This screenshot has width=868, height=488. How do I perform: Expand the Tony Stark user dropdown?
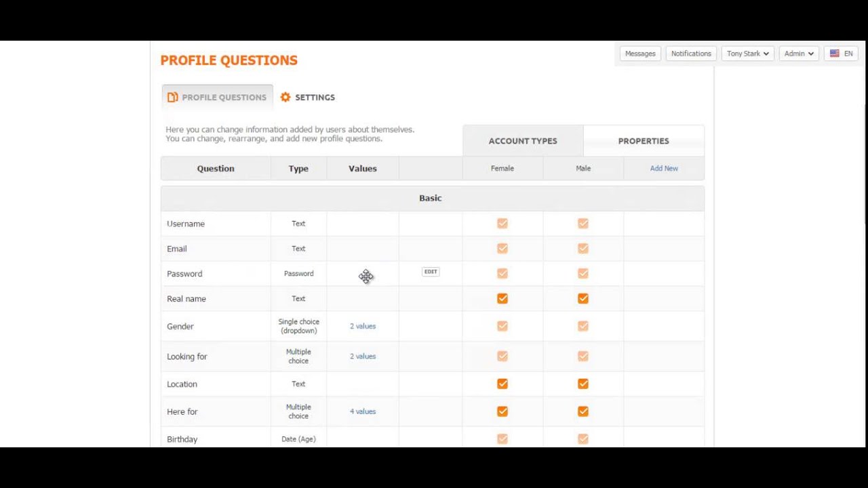point(747,54)
